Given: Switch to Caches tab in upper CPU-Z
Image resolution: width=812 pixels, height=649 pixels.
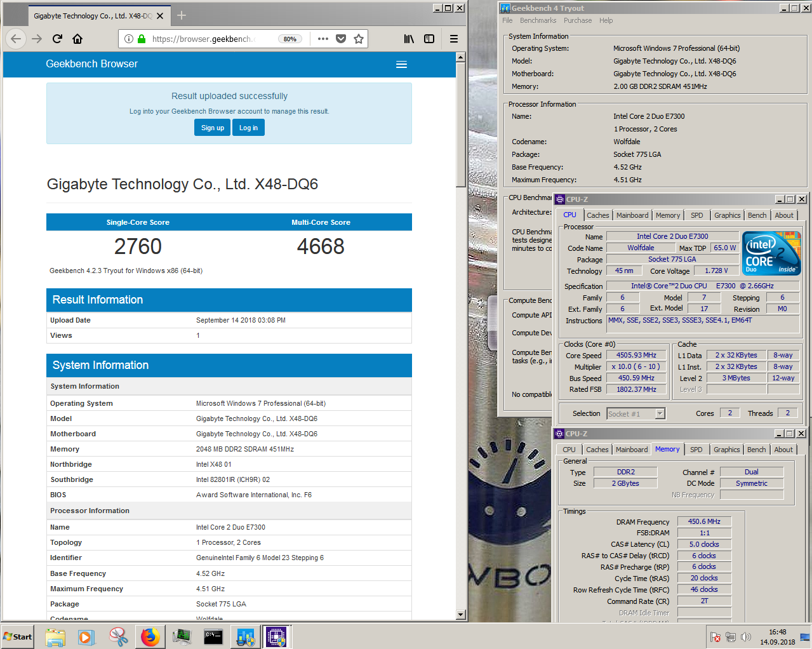Looking at the screenshot, I should [598, 215].
